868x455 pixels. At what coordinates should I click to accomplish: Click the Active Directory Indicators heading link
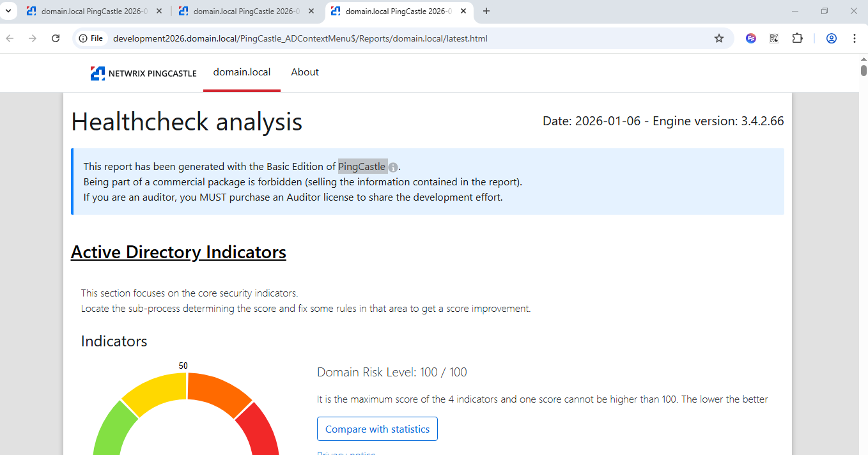[178, 252]
